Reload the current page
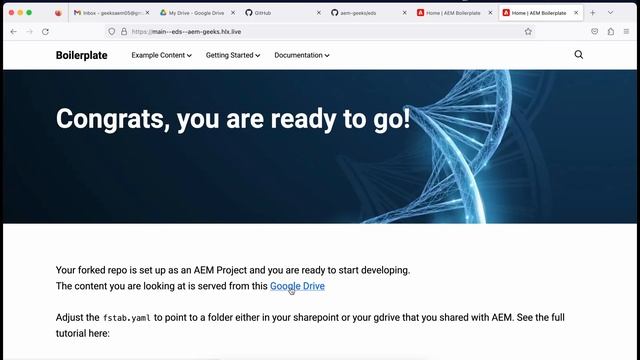The width and height of the screenshot is (640, 360). (45, 31)
